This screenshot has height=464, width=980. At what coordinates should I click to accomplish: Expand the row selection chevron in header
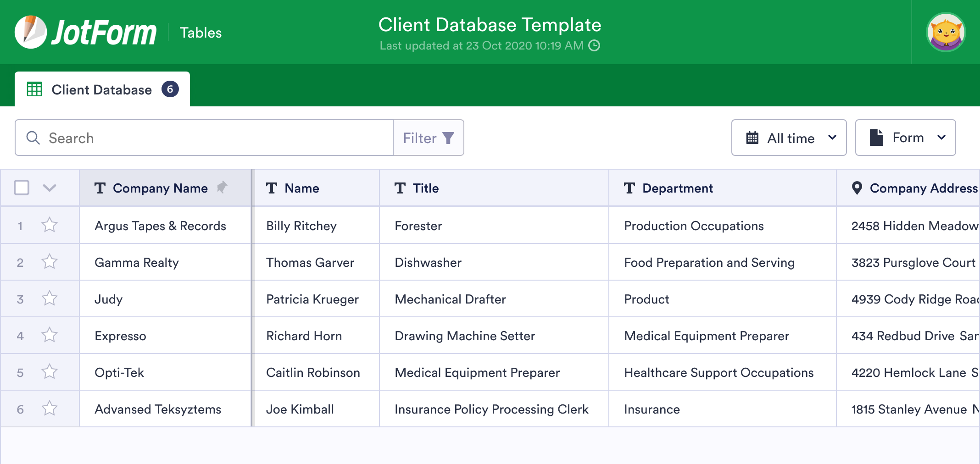click(50, 188)
